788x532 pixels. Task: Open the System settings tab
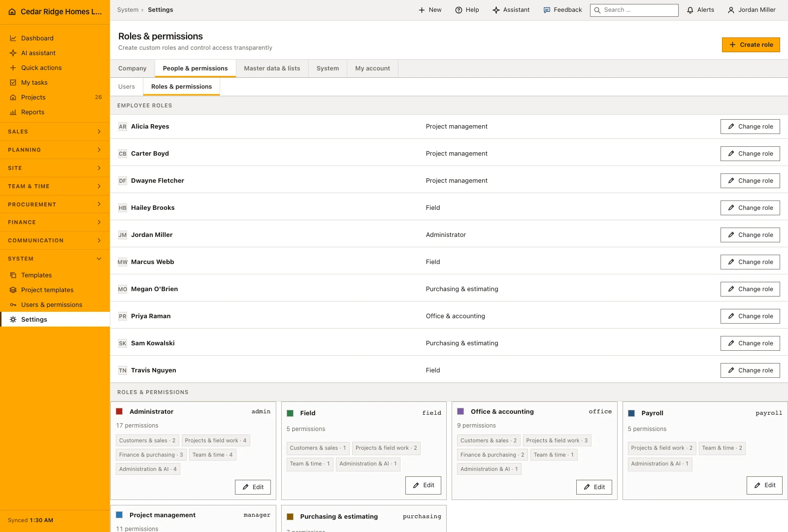click(x=328, y=68)
